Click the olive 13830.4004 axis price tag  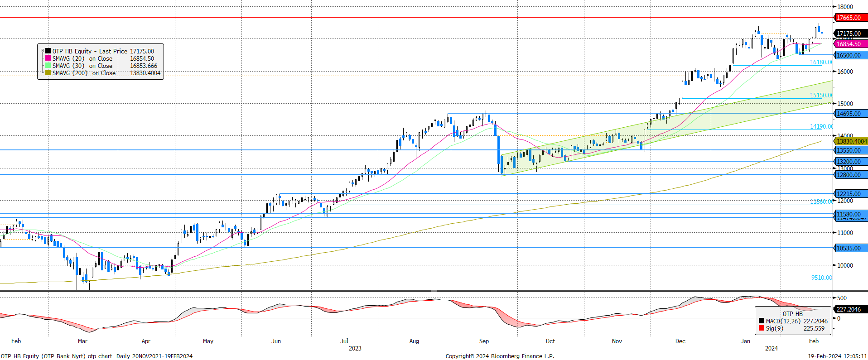[851, 141]
